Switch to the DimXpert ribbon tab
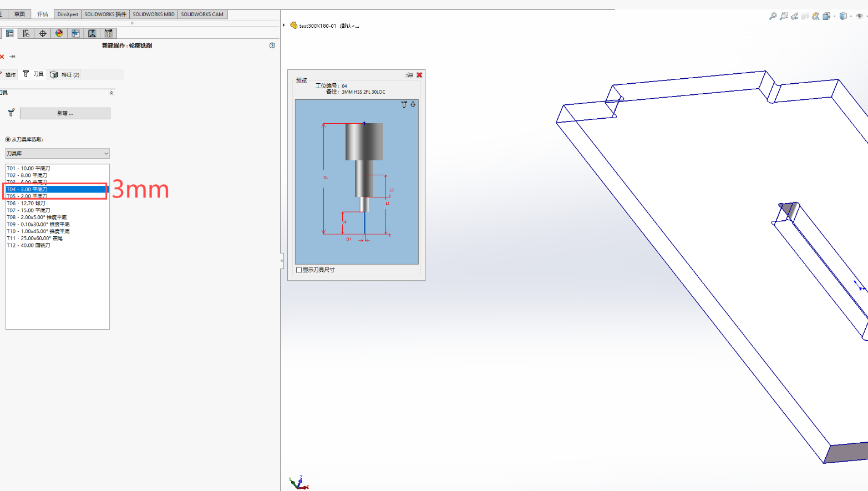 coord(68,14)
